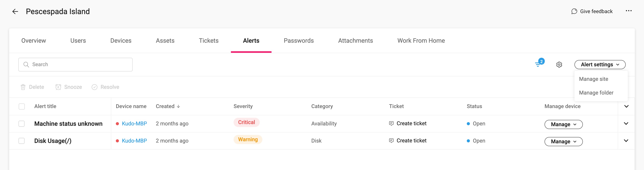Open the Passwords tab
This screenshot has height=170, width=644.
(299, 41)
